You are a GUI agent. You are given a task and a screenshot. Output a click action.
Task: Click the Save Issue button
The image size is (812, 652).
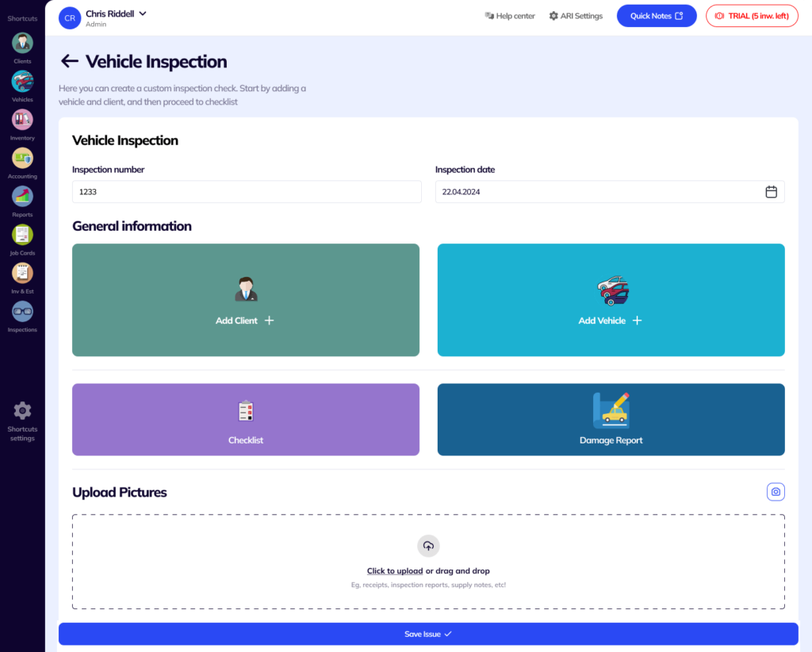[x=428, y=634]
